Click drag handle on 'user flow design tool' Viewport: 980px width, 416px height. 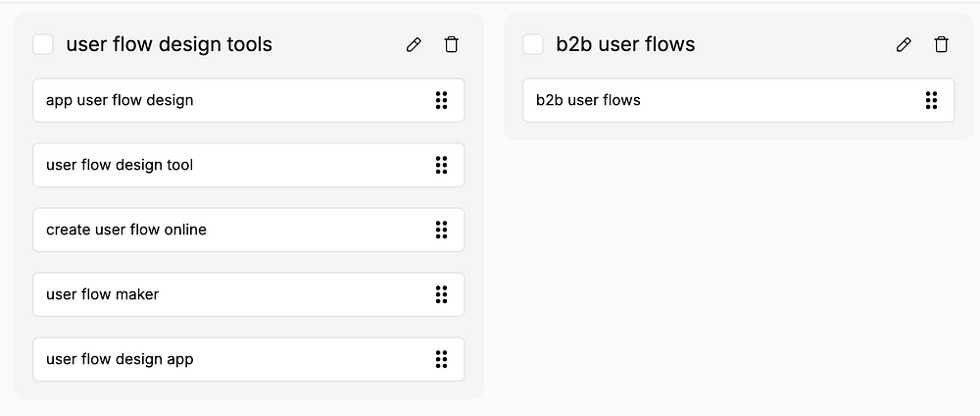[441, 165]
